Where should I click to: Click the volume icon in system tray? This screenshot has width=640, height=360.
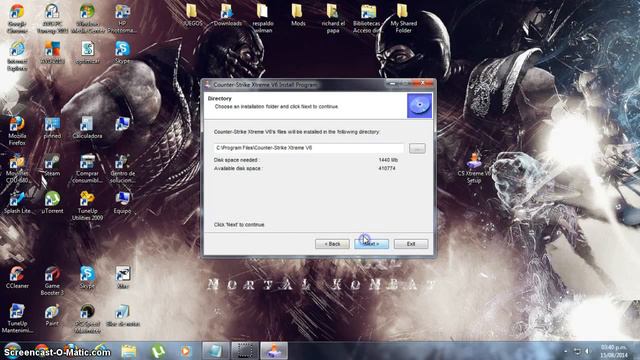coord(588,351)
